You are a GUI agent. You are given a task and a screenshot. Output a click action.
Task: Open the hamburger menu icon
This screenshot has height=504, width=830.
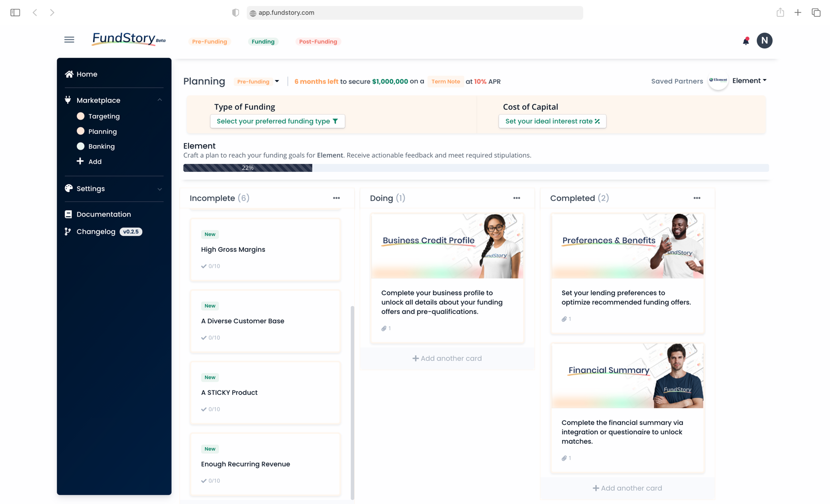pyautogui.click(x=69, y=39)
